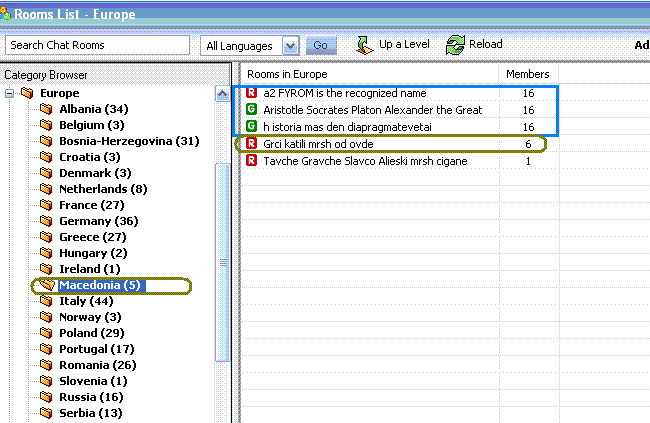Click the green G icon for h istoria room
The image size is (650, 423).
[252, 126]
